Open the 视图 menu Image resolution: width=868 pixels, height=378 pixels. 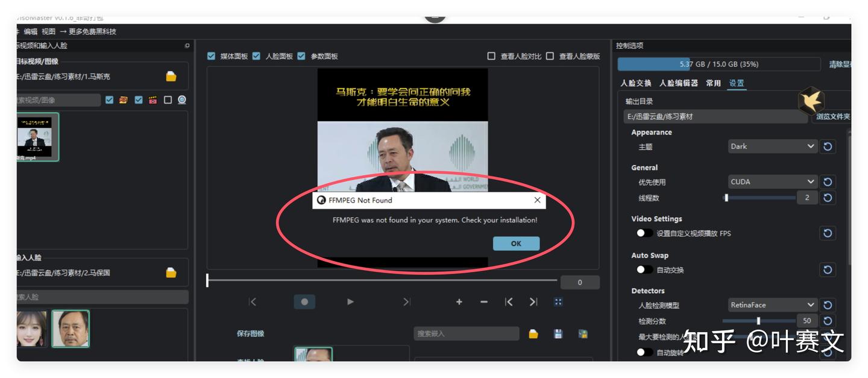(48, 31)
